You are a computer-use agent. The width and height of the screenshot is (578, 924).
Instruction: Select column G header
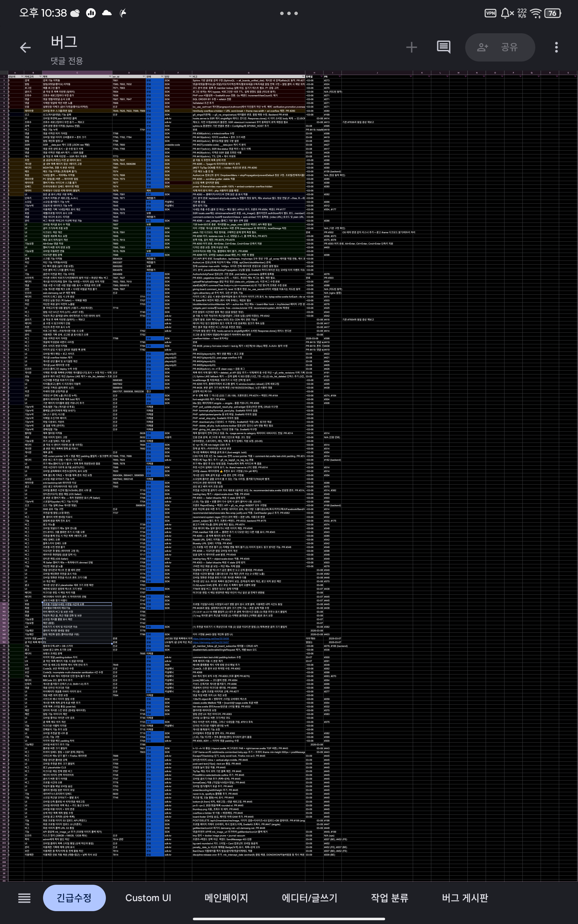tap(248, 73)
